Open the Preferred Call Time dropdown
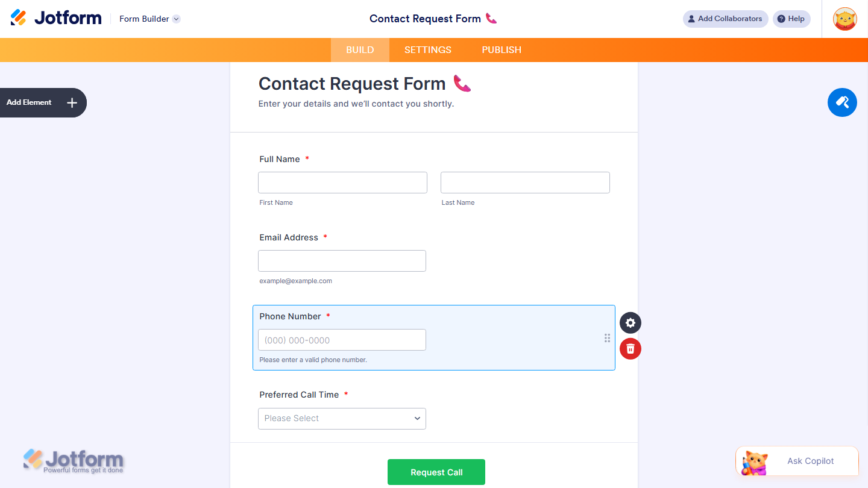The height and width of the screenshot is (488, 868). pos(342,418)
